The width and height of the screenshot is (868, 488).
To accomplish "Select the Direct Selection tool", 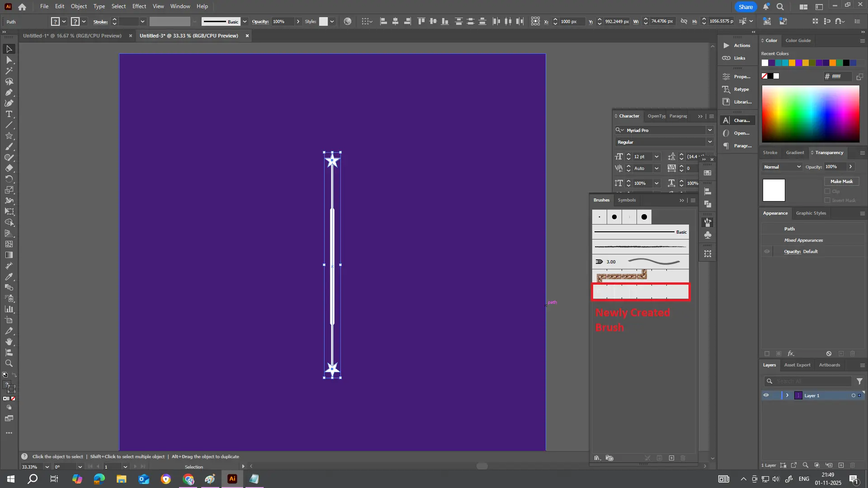I will [x=9, y=60].
